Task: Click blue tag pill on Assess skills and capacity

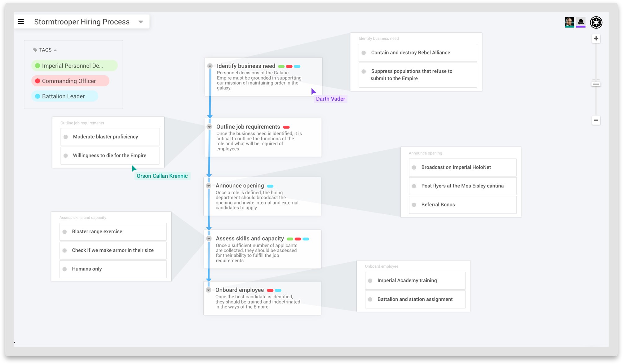Action: 306,239
